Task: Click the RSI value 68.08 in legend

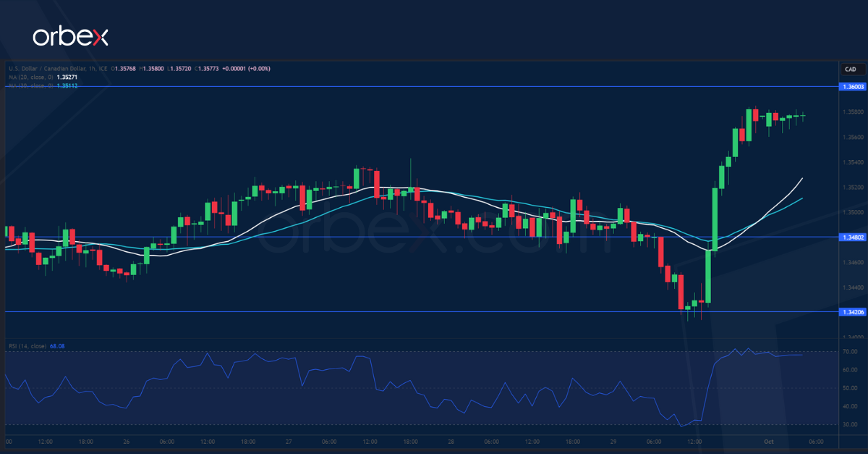Action: [x=58, y=346]
